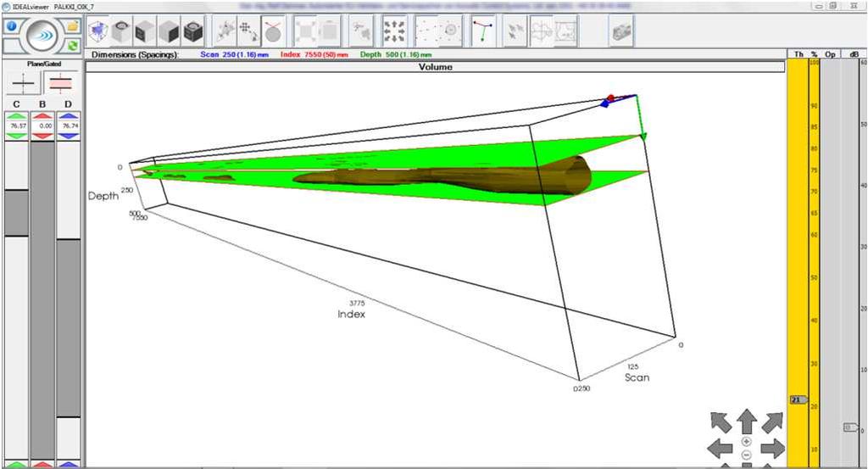This screenshot has height=469, width=868.
Task: Click the blue Scan 250 (1.16) mm text
Action: click(234, 54)
